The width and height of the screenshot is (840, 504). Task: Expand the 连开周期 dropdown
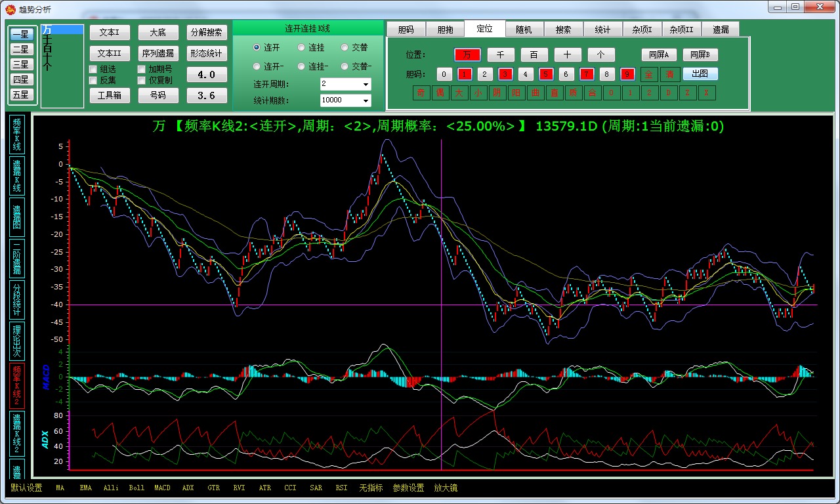366,85
